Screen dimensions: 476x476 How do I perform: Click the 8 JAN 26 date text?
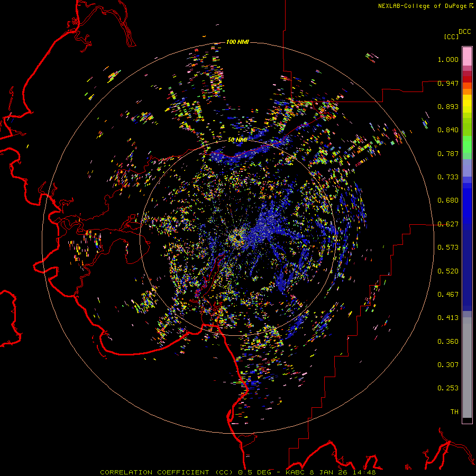328,472
